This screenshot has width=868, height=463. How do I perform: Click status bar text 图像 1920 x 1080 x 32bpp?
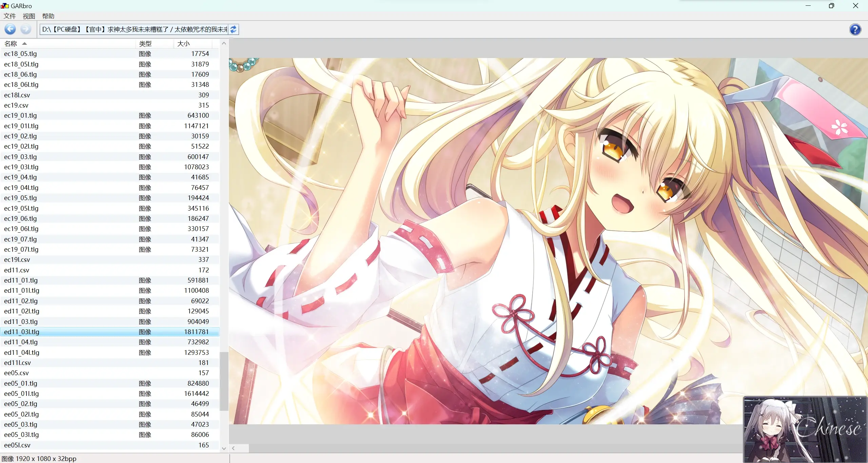[39, 459]
